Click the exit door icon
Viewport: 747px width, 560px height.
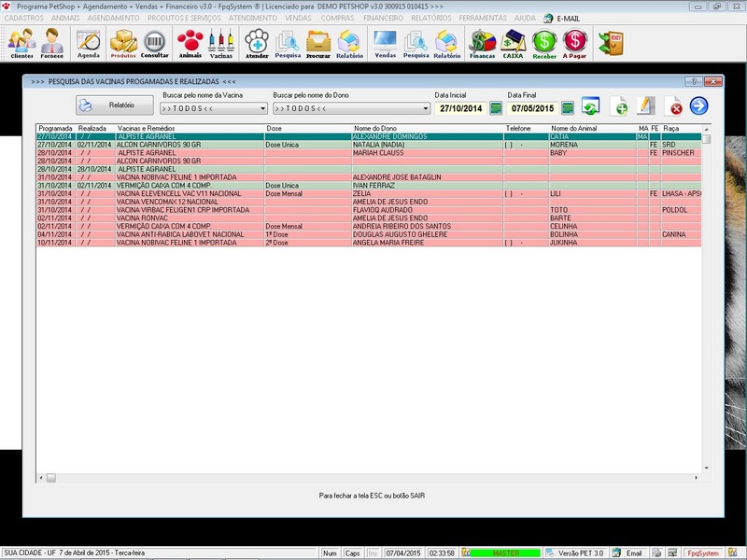(611, 43)
